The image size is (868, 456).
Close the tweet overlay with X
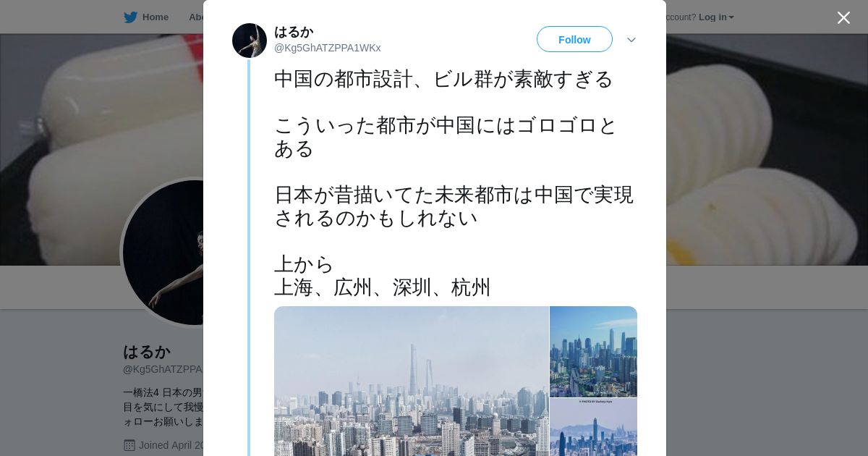843,17
